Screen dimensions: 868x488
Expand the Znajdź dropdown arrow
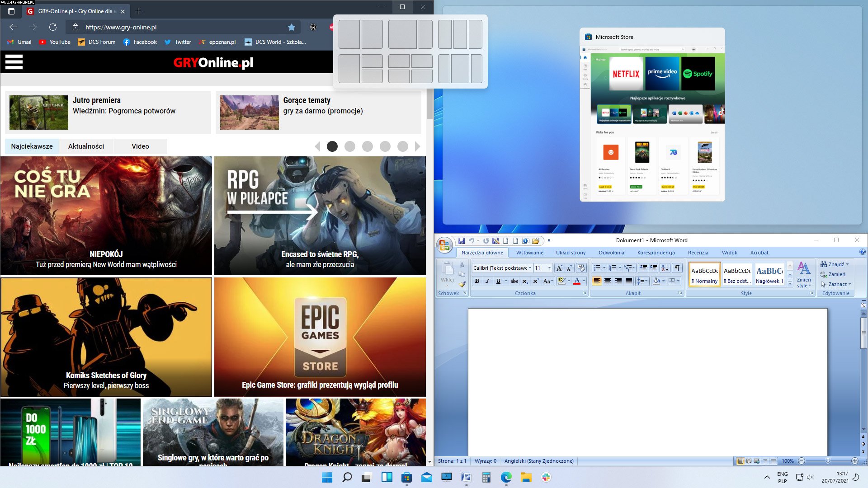coord(847,264)
